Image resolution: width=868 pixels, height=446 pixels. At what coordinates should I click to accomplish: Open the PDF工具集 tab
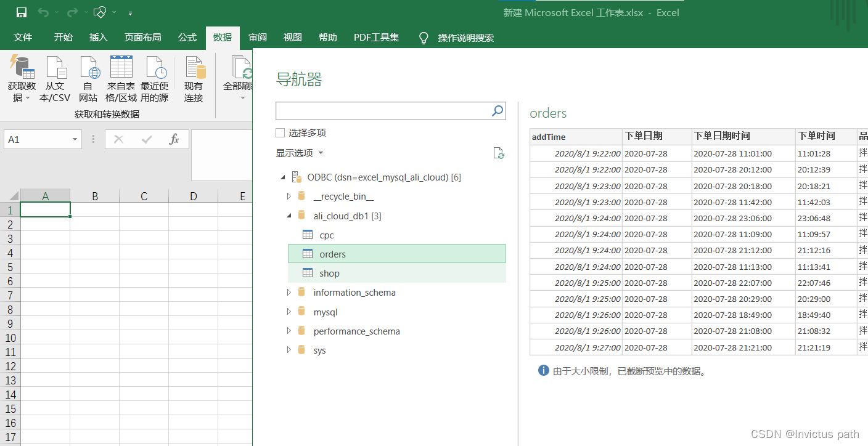pyautogui.click(x=376, y=38)
